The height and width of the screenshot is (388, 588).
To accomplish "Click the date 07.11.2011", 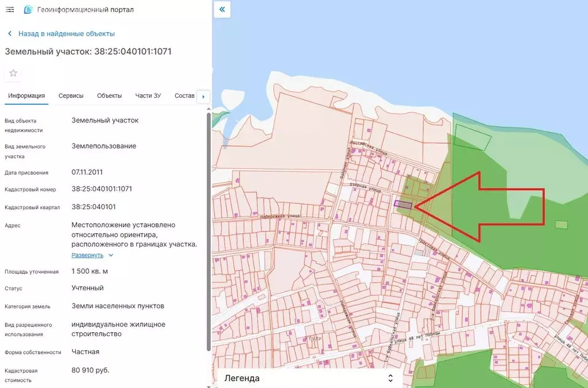I will coord(87,172).
